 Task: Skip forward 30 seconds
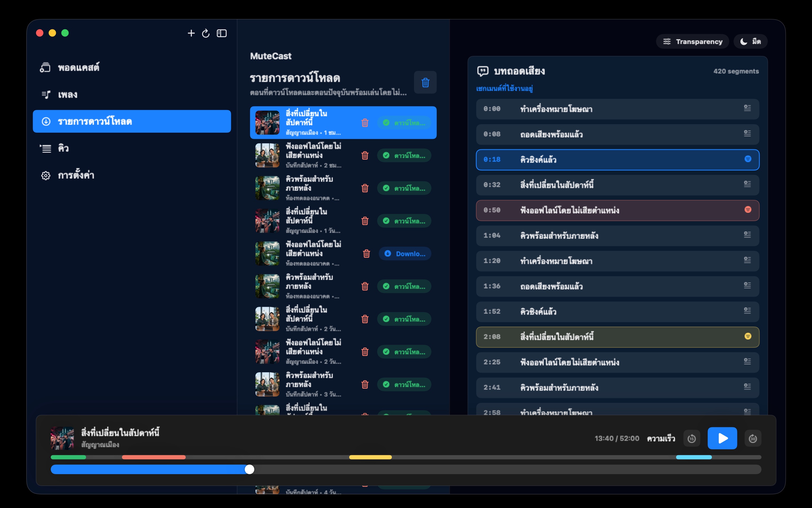point(753,439)
